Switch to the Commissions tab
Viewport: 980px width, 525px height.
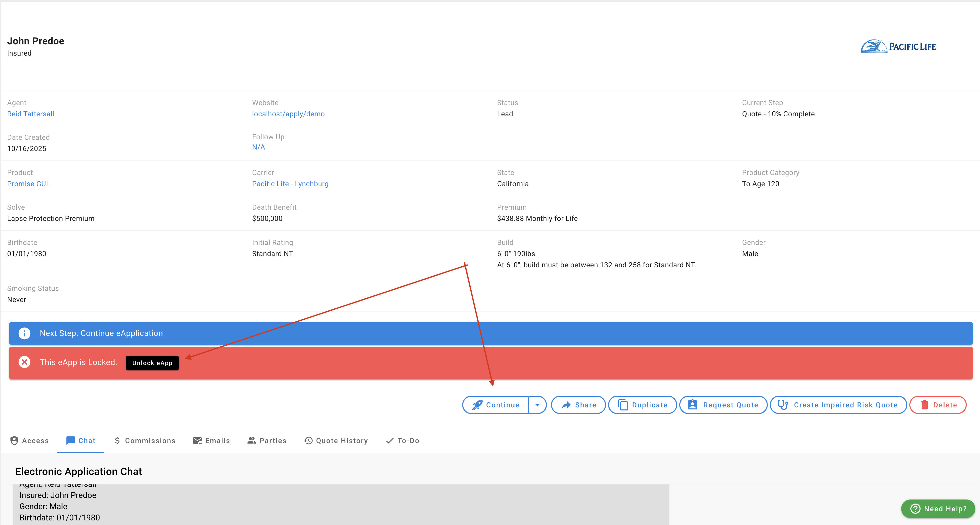click(x=145, y=441)
